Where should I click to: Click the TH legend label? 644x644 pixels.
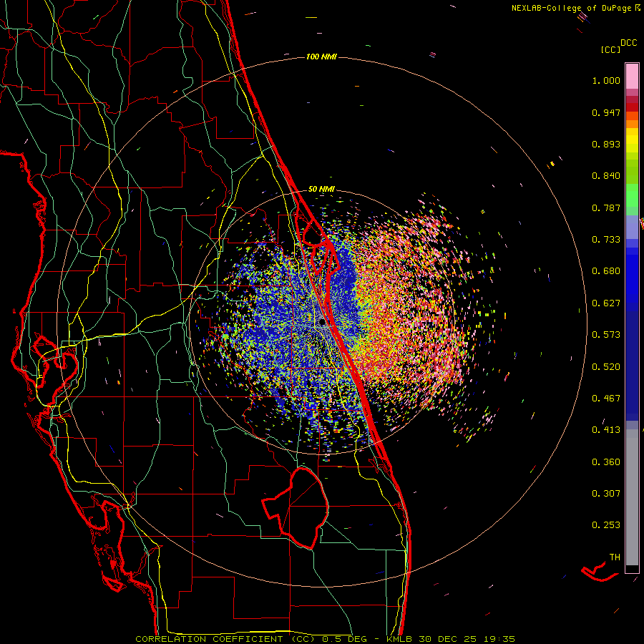(x=615, y=557)
